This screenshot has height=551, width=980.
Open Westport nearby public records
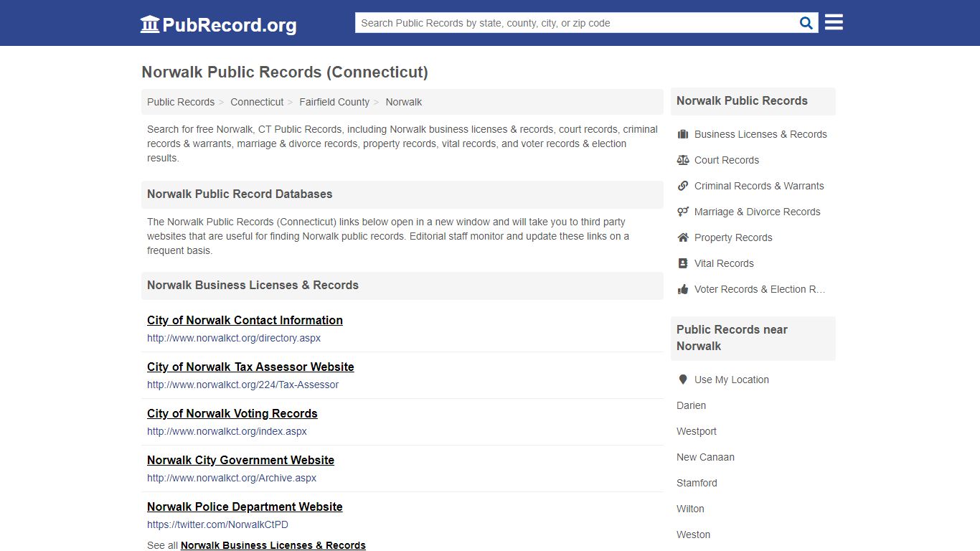click(697, 431)
